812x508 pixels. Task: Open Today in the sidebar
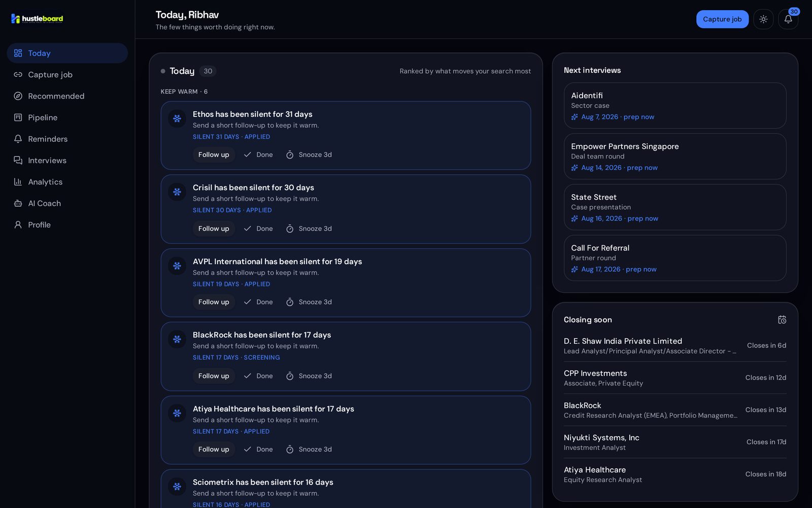[67, 53]
